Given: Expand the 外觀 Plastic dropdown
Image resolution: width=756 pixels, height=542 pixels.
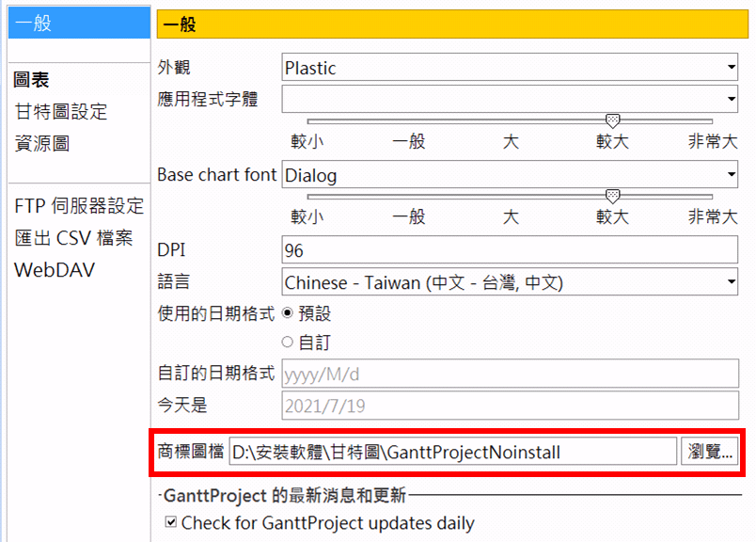Looking at the screenshot, I should tap(510, 68).
